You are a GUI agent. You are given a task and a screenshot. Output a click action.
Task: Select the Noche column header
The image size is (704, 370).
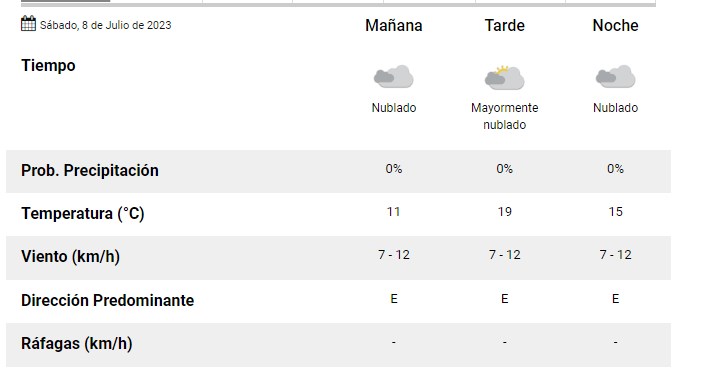[616, 26]
